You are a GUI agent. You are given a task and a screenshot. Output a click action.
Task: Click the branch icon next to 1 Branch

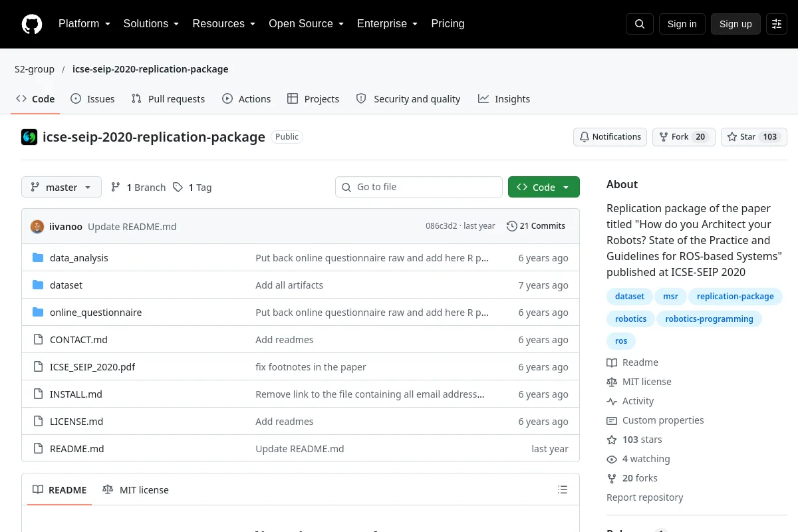point(116,188)
